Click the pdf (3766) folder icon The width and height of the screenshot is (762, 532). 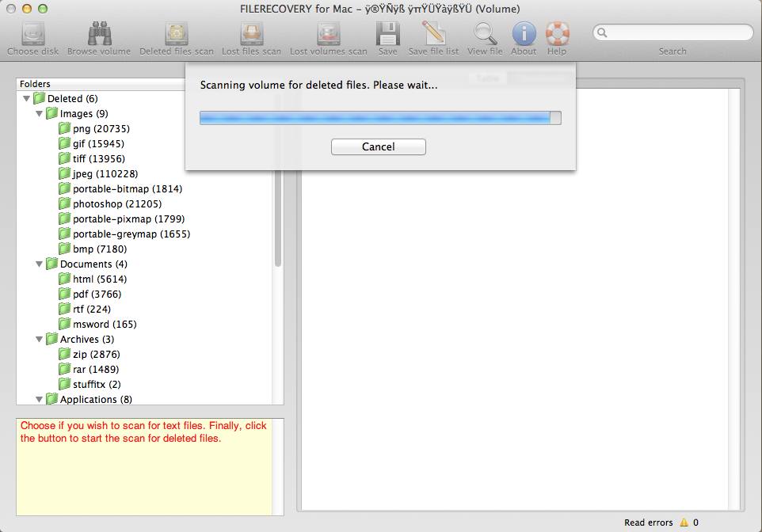(x=65, y=294)
